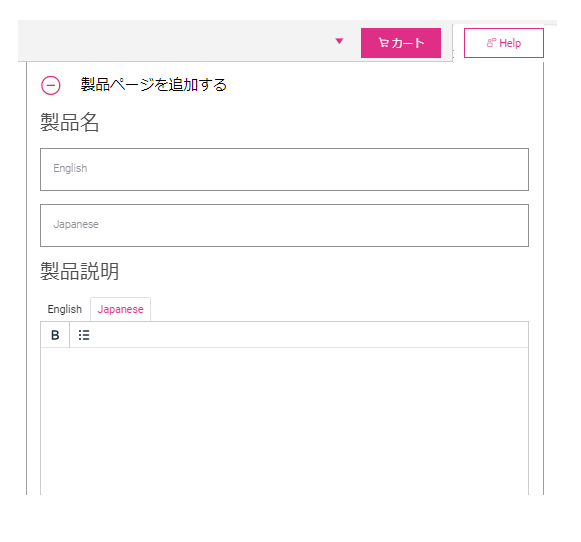This screenshot has width=581, height=542.
Task: Collapse the 製品ページを追加する section via minus icon
Action: point(50,86)
